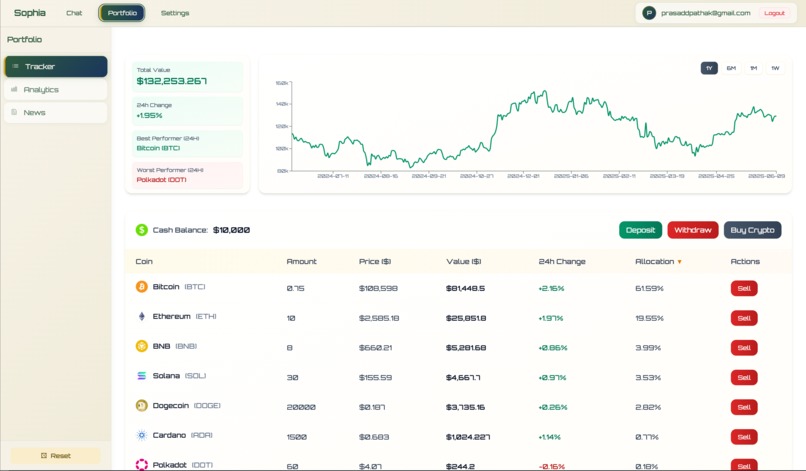The width and height of the screenshot is (806, 471).
Task: Sell Ethereum holdings
Action: pos(744,318)
